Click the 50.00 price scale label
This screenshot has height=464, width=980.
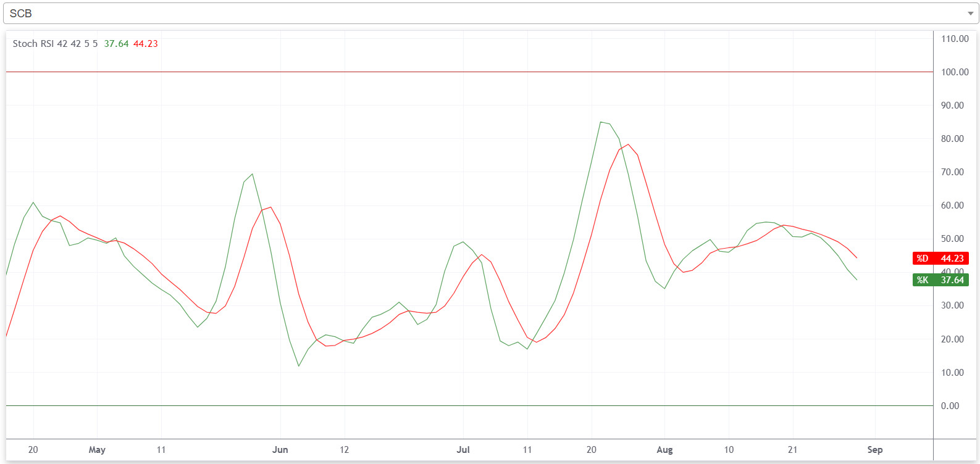coord(952,239)
